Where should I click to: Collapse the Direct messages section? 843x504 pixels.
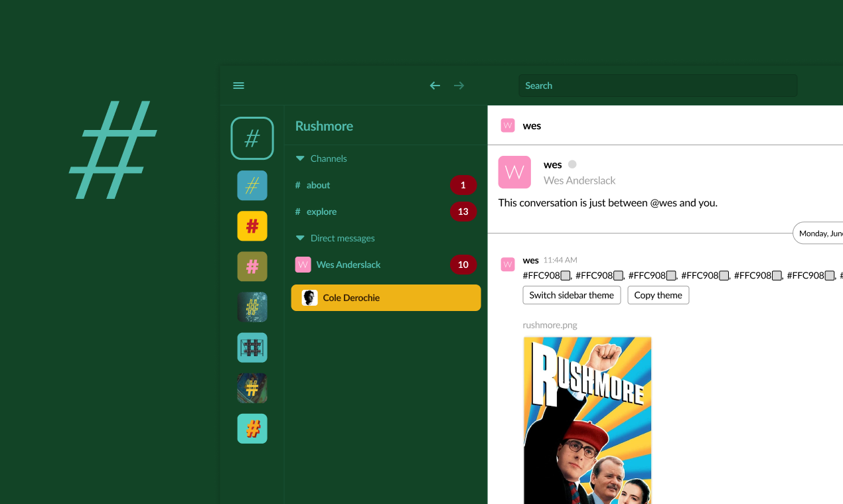[299, 238]
